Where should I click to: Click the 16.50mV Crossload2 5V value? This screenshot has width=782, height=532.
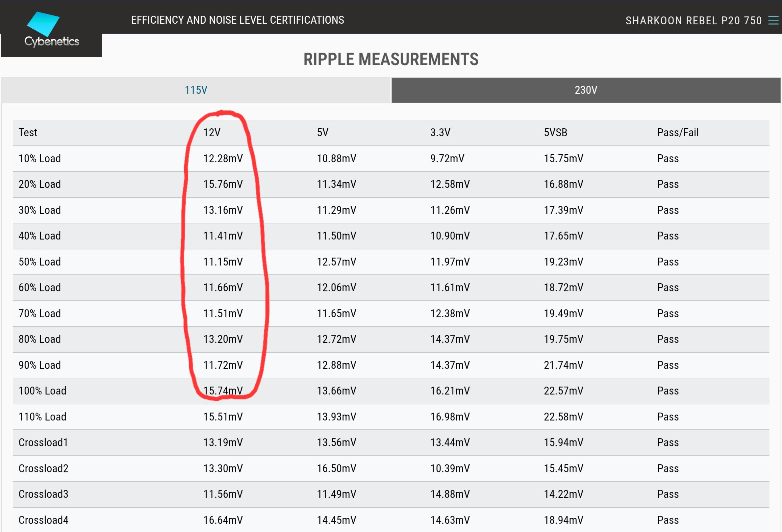(336, 469)
